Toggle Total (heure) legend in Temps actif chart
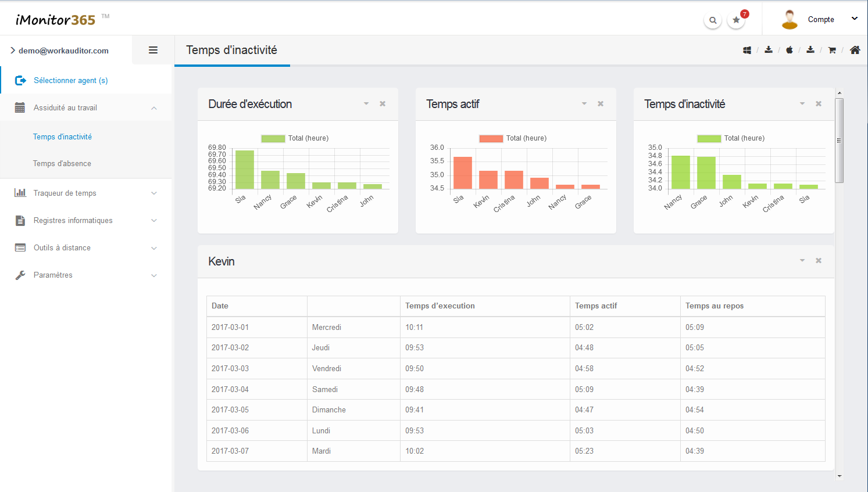 point(513,138)
